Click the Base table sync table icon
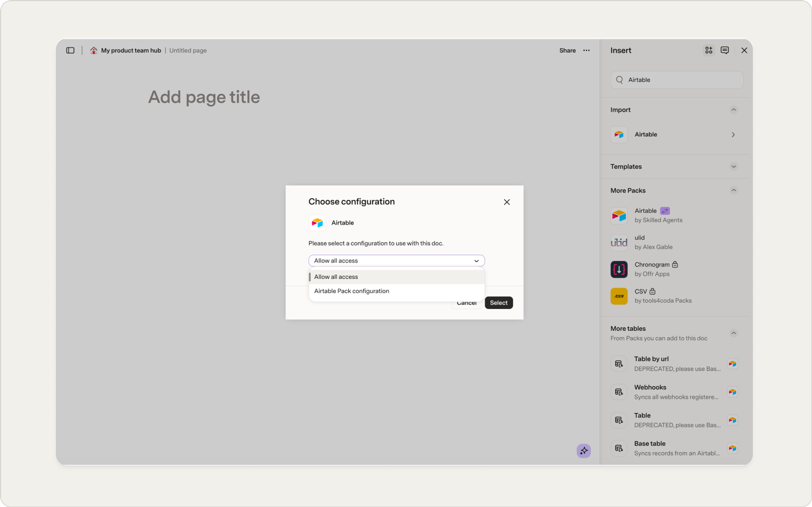Image resolution: width=812 pixels, height=507 pixels. [619, 448]
